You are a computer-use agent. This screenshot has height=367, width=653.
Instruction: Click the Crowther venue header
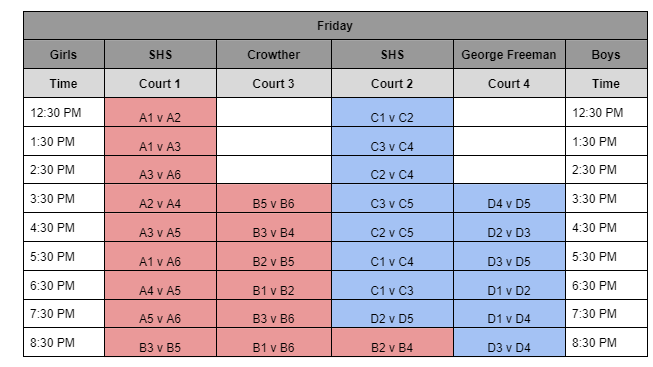tap(274, 55)
